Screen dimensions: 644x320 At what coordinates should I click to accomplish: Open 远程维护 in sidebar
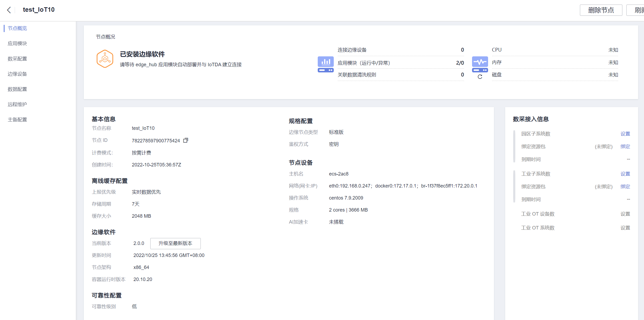[17, 104]
